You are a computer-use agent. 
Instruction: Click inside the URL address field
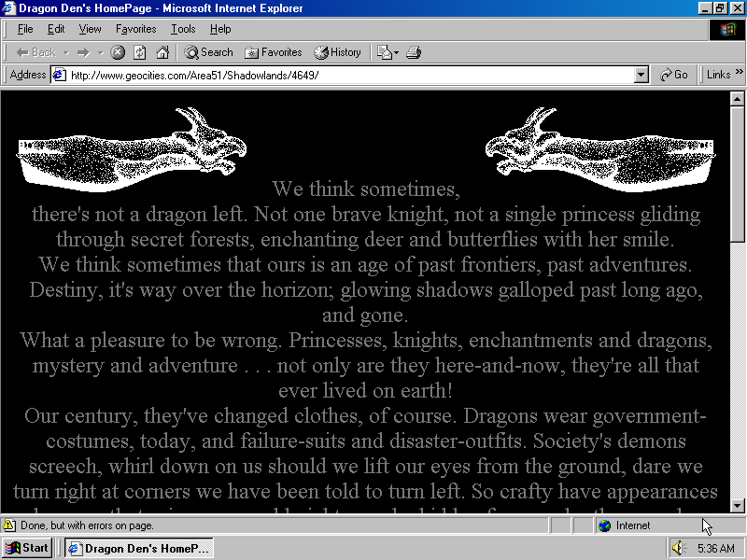(x=345, y=75)
